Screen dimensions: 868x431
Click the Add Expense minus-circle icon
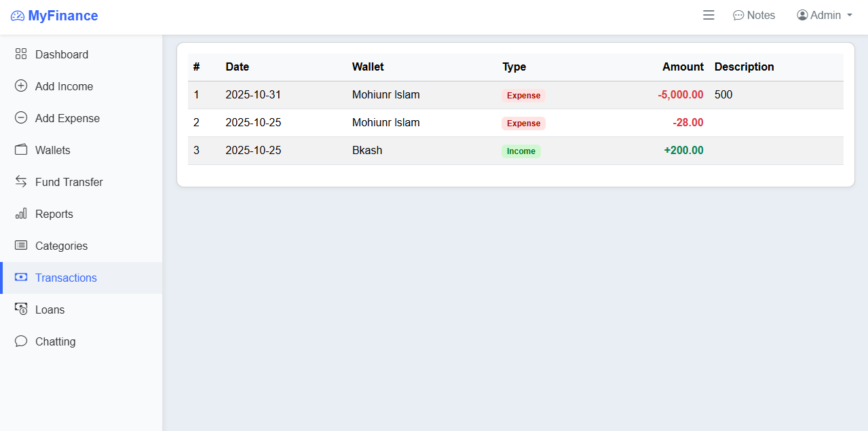coord(21,118)
